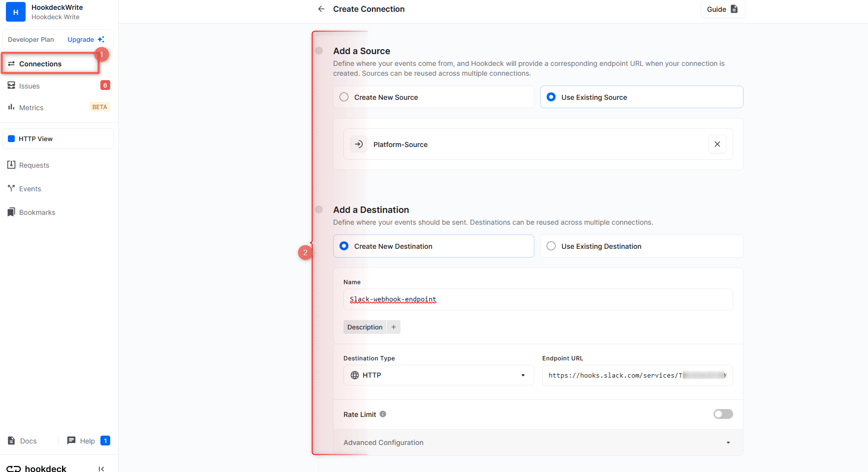The width and height of the screenshot is (868, 472).
Task: Click the back arrow next to Create Connection
Action: [321, 9]
